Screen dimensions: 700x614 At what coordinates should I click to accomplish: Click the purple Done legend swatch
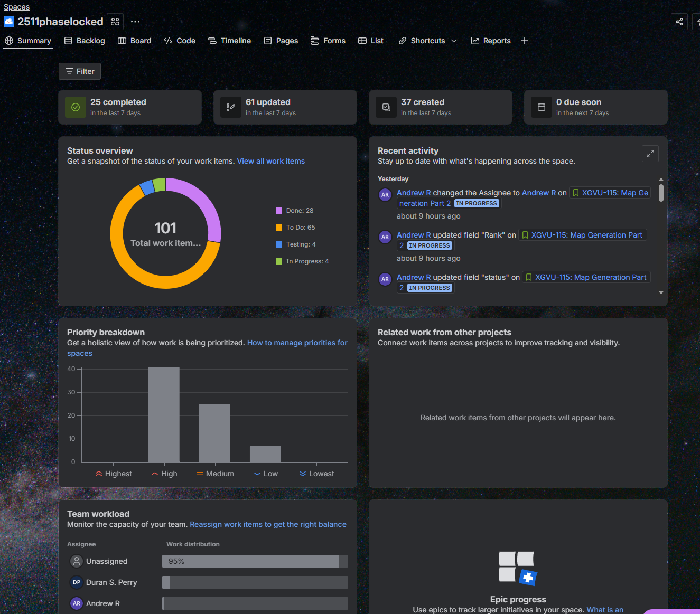click(279, 211)
